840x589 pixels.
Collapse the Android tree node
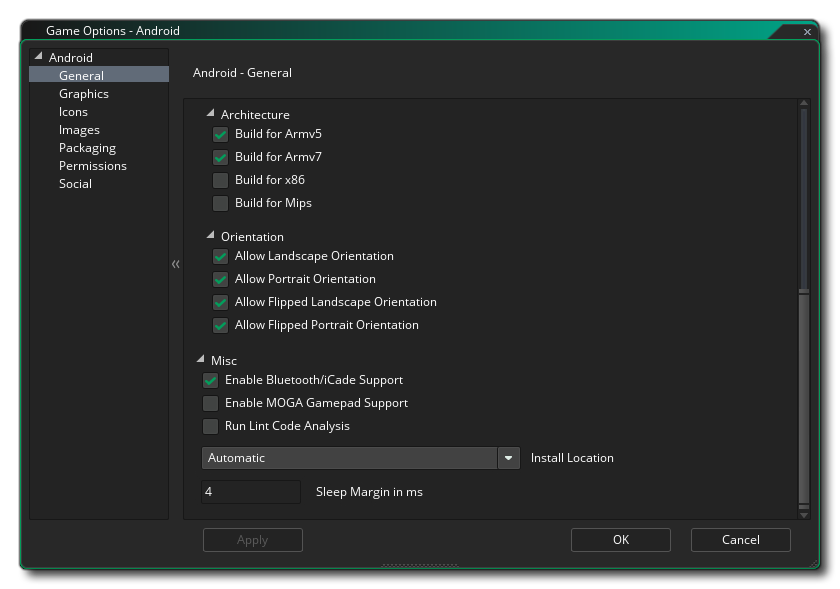(x=38, y=57)
